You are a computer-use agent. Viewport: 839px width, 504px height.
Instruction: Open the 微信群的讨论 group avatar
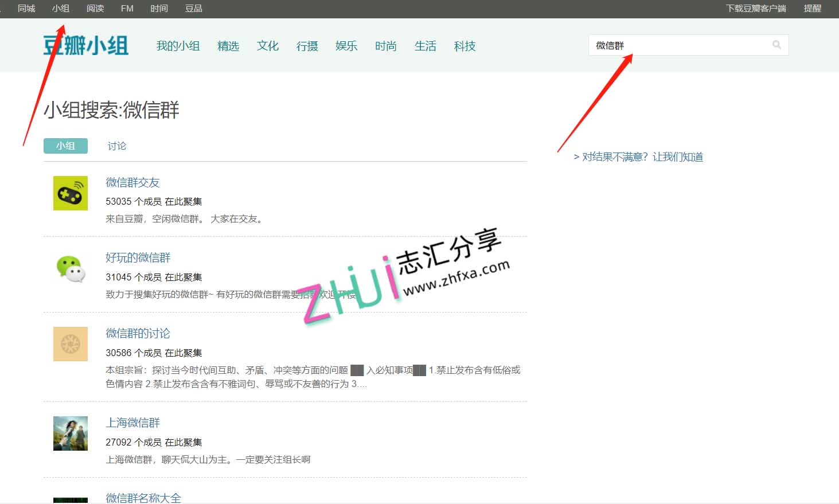click(71, 344)
